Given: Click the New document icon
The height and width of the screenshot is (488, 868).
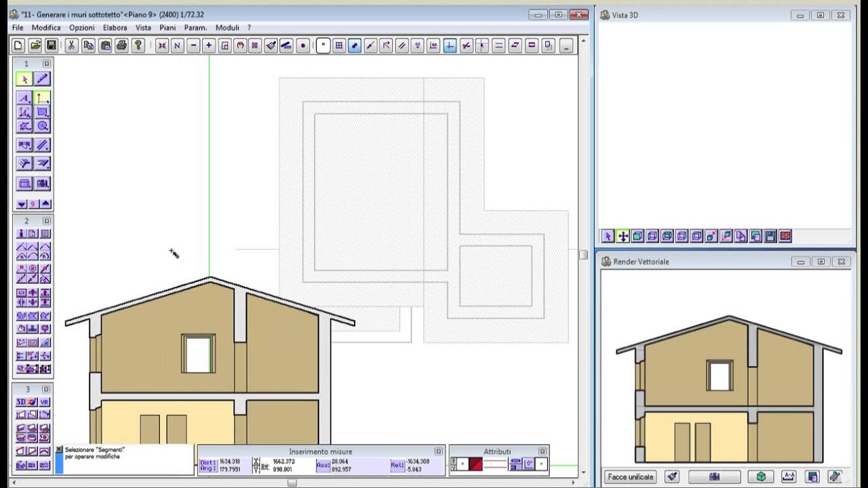Looking at the screenshot, I should pyautogui.click(x=18, y=45).
